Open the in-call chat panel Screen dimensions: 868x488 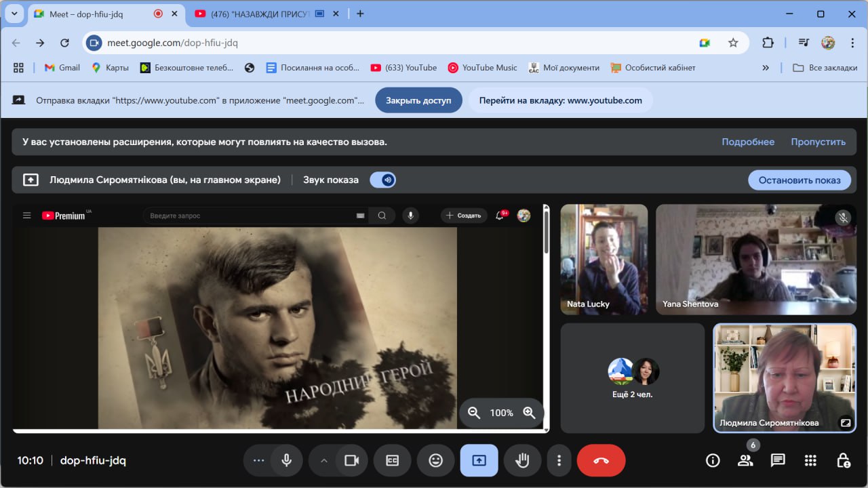(x=778, y=461)
